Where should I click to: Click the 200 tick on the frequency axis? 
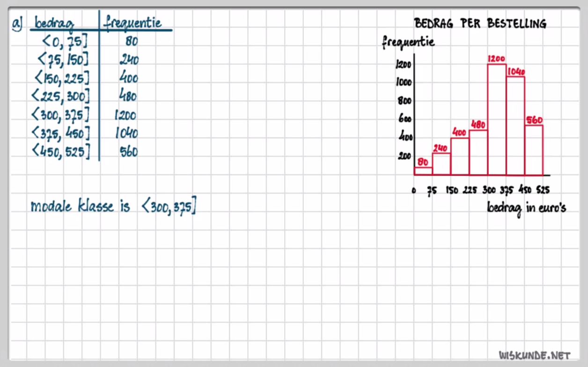click(x=404, y=156)
